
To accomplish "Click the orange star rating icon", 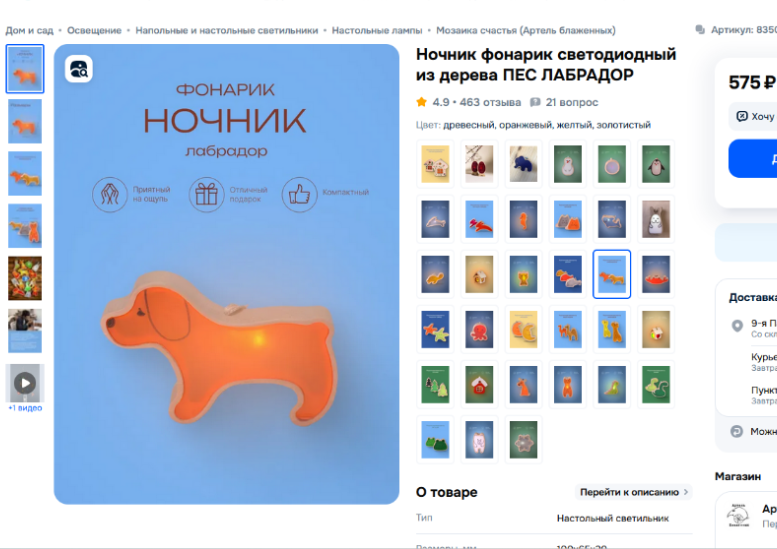I will (422, 102).
